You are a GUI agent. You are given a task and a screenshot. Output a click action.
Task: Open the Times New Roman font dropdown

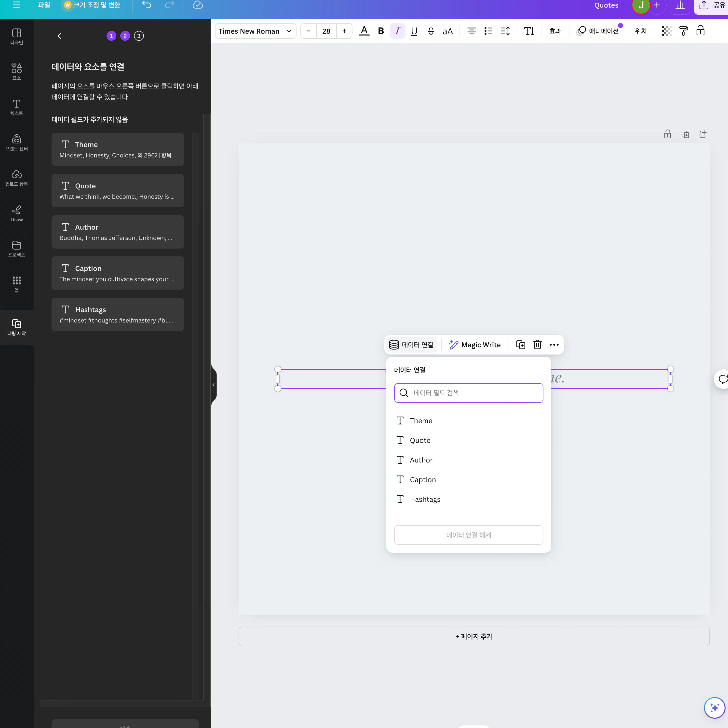(x=255, y=31)
